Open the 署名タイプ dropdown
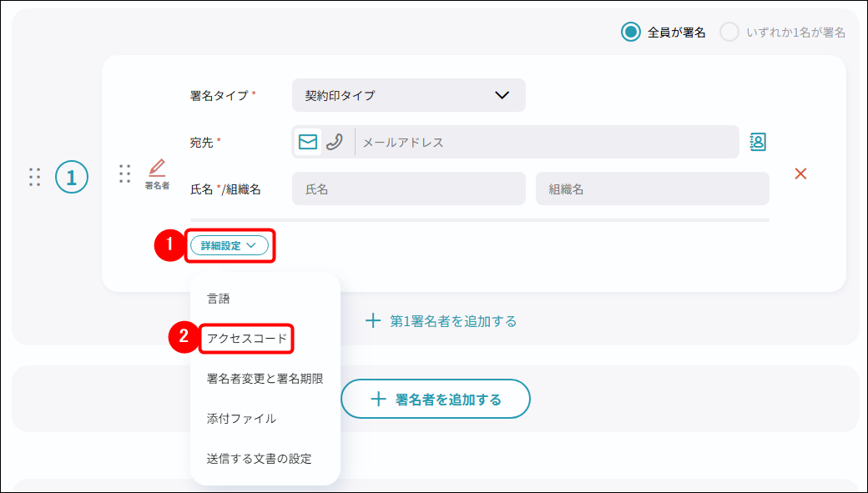The width and height of the screenshot is (868, 493). click(408, 95)
